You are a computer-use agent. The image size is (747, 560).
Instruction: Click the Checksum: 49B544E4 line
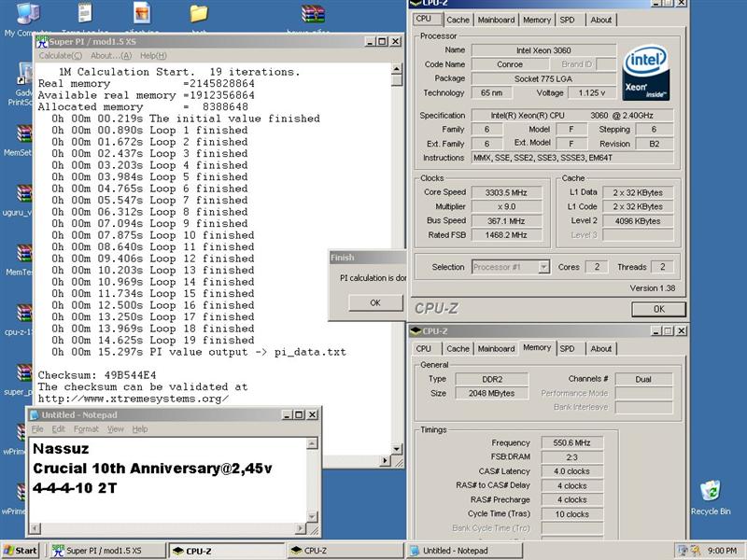click(97, 375)
